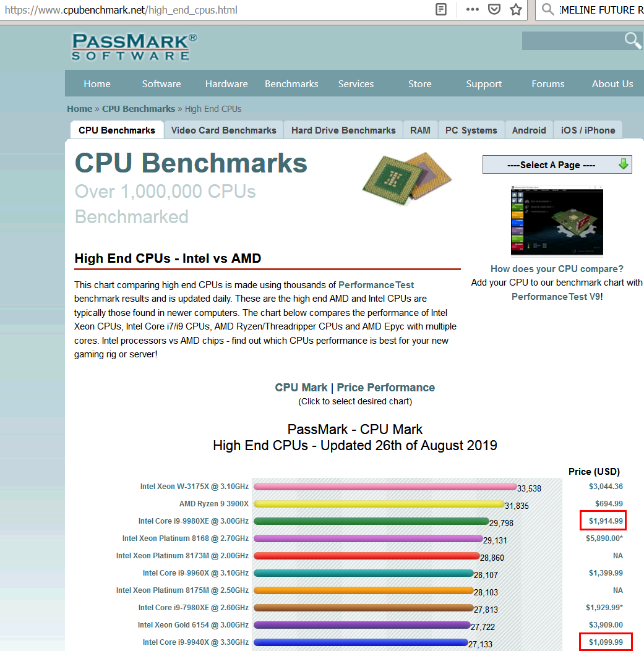
Task: Click the browser search magnifier icon
Action: point(547,10)
